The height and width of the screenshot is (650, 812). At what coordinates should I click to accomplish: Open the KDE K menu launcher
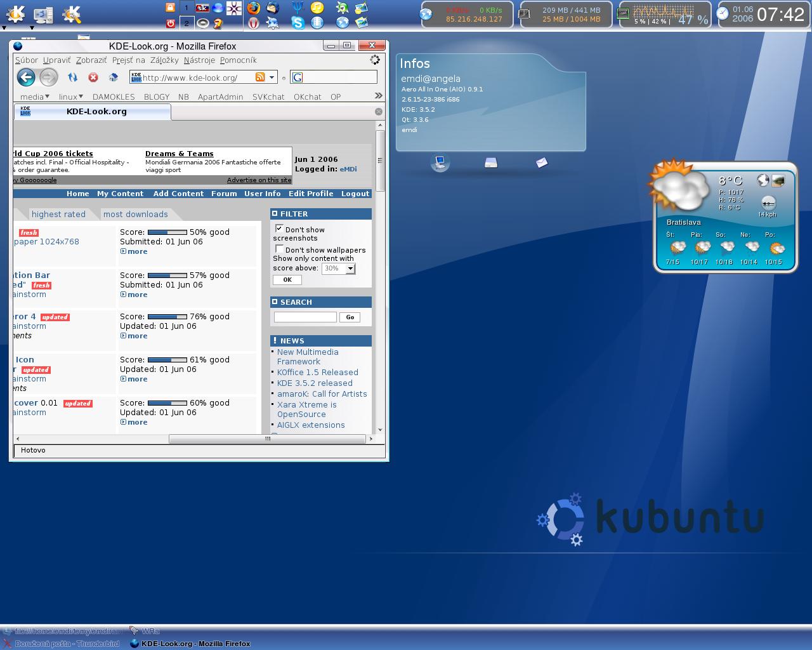pos(15,13)
